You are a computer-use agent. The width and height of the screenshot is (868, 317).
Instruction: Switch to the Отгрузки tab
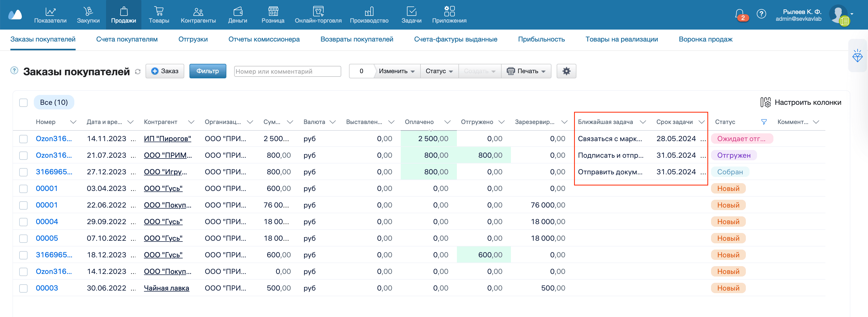193,39
